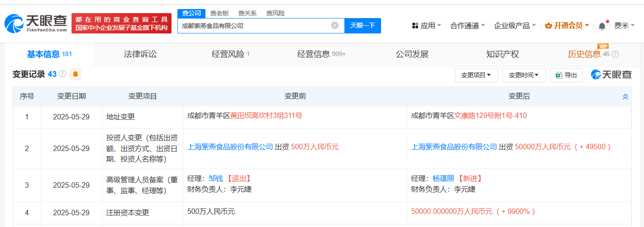Switch to the 知识产权 tab

pos(502,54)
